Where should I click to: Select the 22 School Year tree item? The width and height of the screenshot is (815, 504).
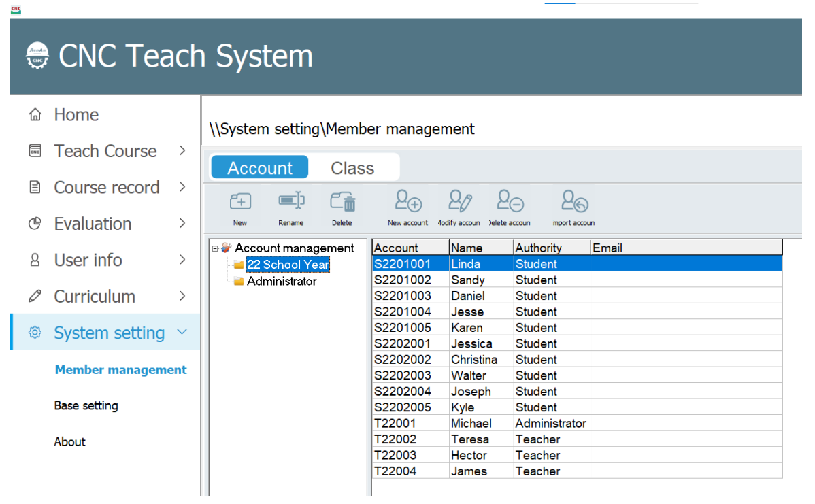pos(288,265)
